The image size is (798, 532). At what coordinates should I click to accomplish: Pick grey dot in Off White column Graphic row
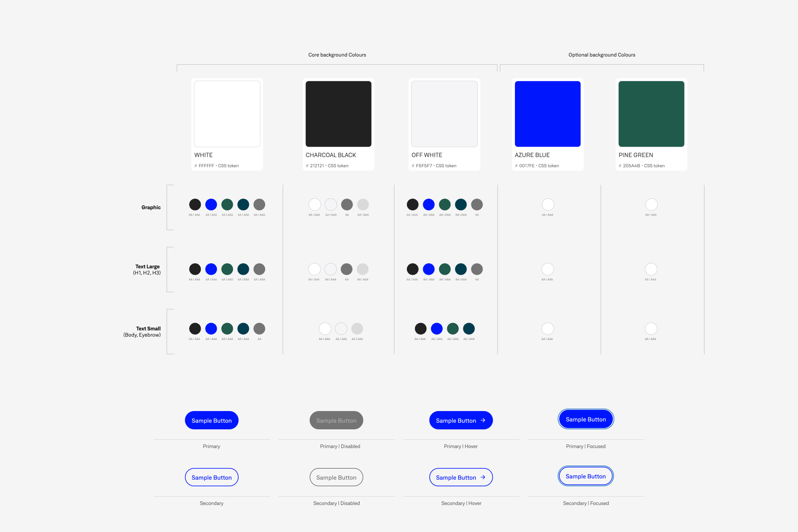[x=477, y=204]
